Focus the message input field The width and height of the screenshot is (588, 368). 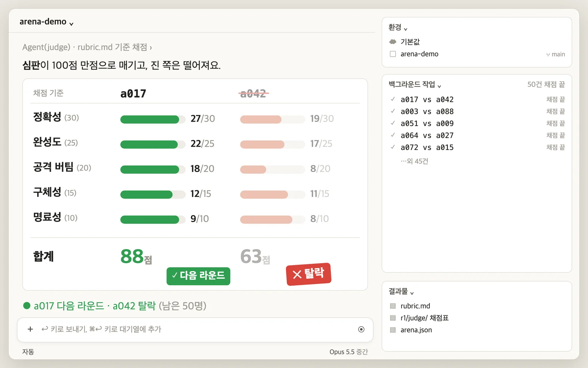tap(195, 330)
